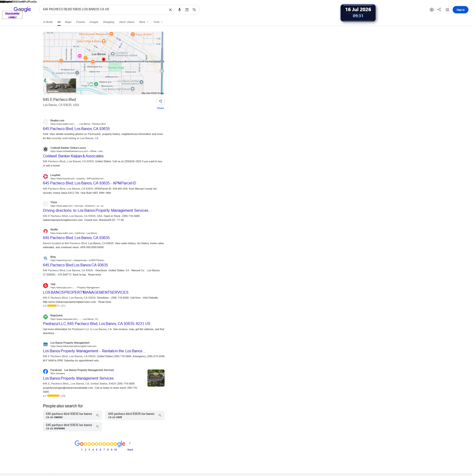Select St Joseph's Church map marker
Viewport: 475px width, 476px height.
point(77,73)
